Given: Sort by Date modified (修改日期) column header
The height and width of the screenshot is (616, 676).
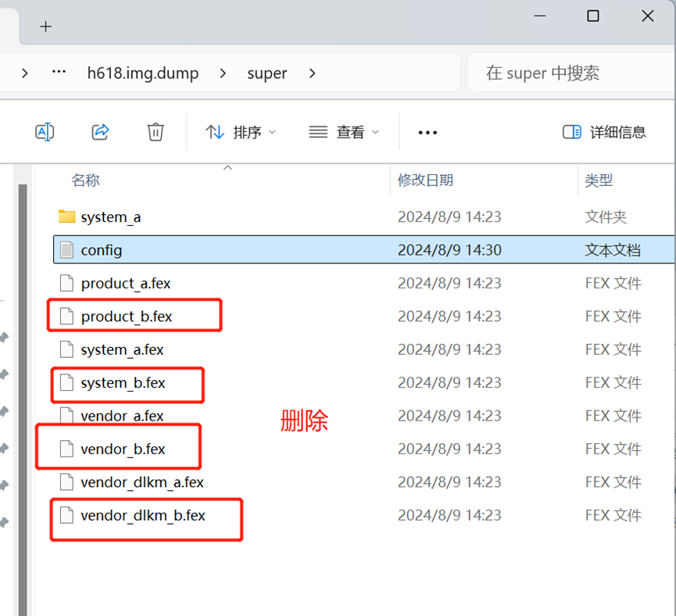Looking at the screenshot, I should click(x=425, y=181).
